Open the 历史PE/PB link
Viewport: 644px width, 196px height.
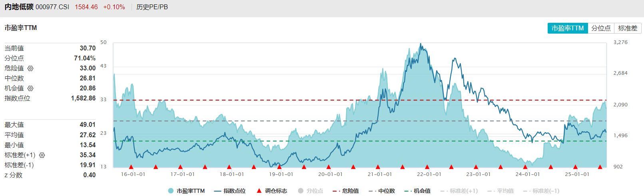pyautogui.click(x=152, y=7)
